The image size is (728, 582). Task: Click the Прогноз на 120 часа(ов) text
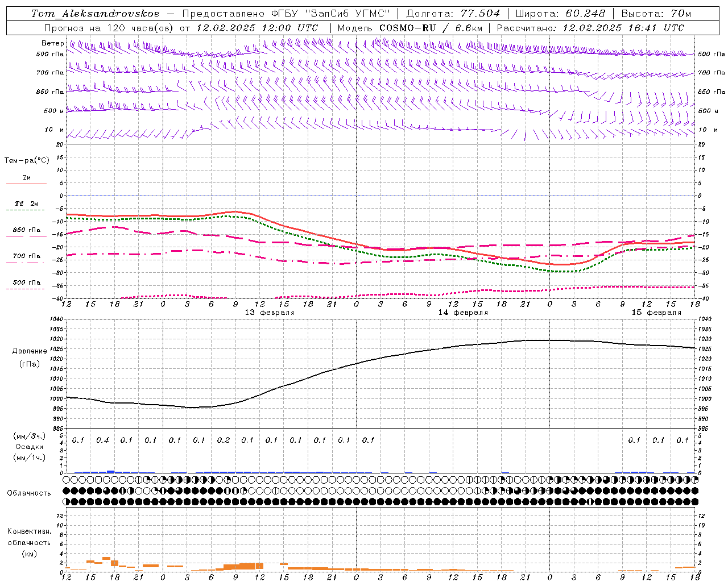(109, 28)
